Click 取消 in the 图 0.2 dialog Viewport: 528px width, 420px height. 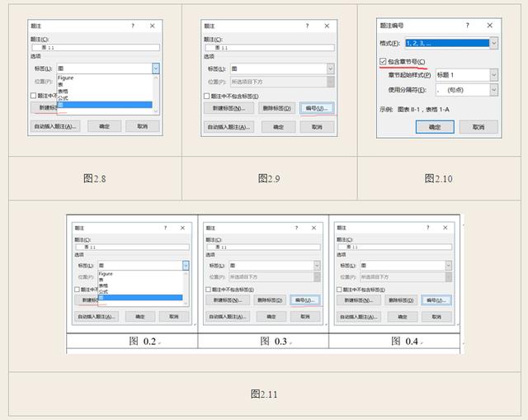pos(174,317)
